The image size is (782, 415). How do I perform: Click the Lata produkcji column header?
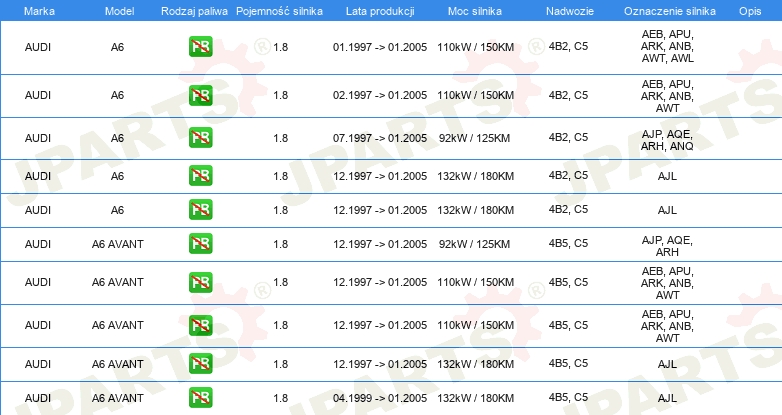click(380, 11)
